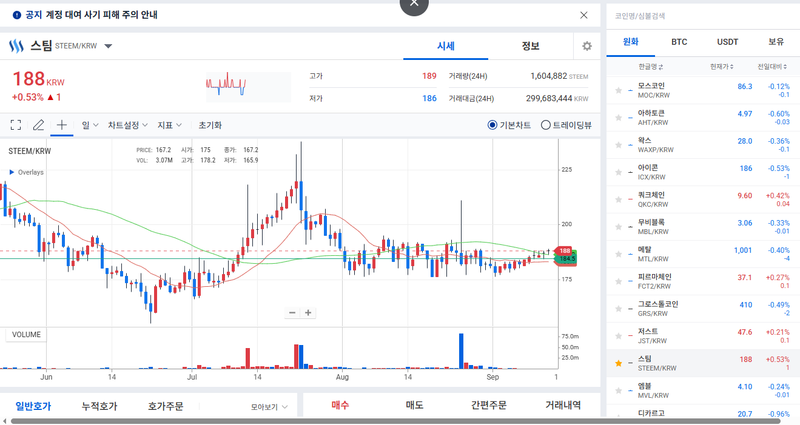Click the red 188 price tag on axis
Screen dimensions: 800x425
[564, 251]
